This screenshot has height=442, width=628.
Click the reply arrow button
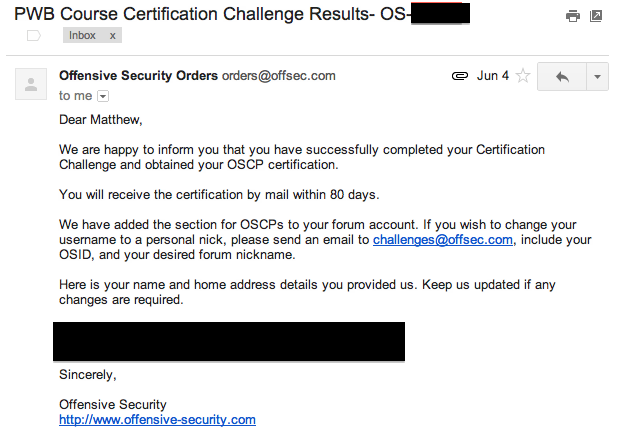pyautogui.click(x=562, y=77)
